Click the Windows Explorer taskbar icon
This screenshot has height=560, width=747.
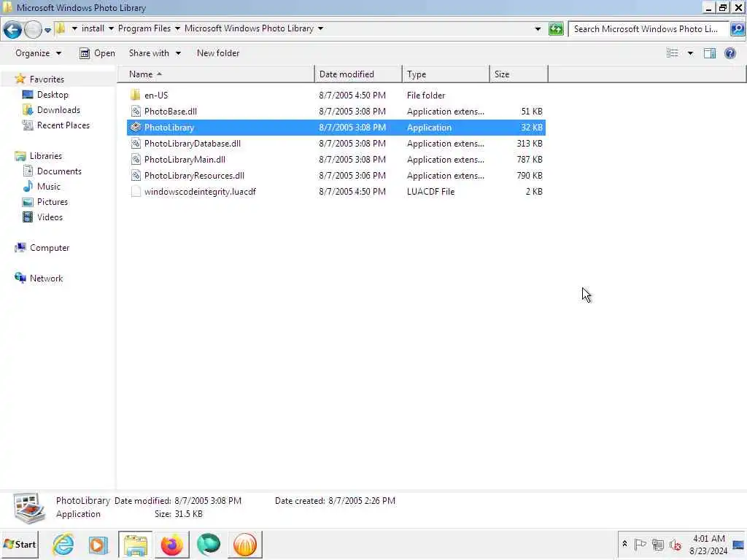pyautogui.click(x=135, y=545)
